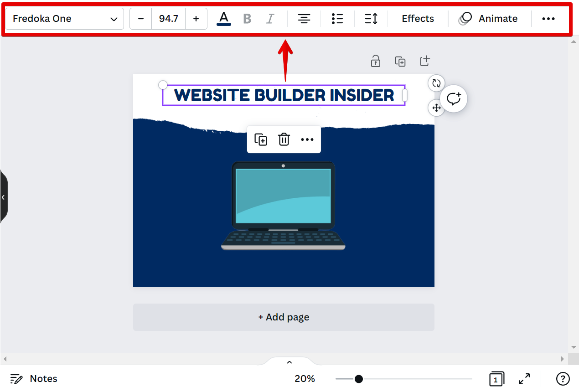579x392 pixels.
Task: Open the Help question mark button
Action: pos(563,379)
